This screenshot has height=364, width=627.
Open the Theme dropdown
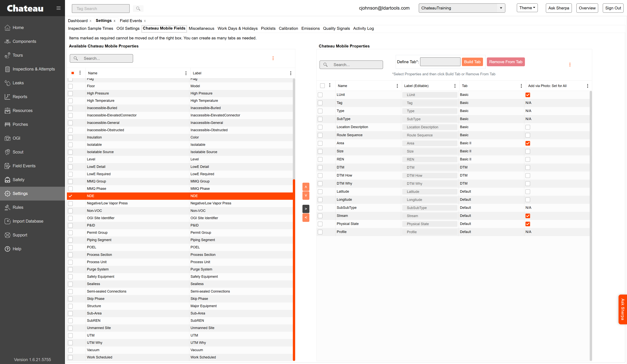527,8
